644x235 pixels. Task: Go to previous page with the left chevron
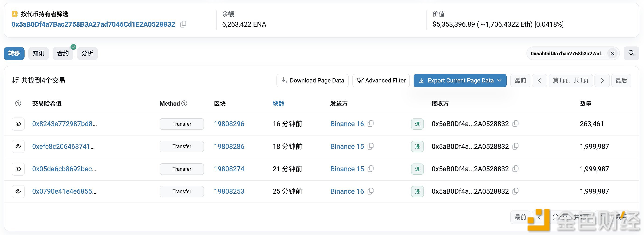(540, 80)
